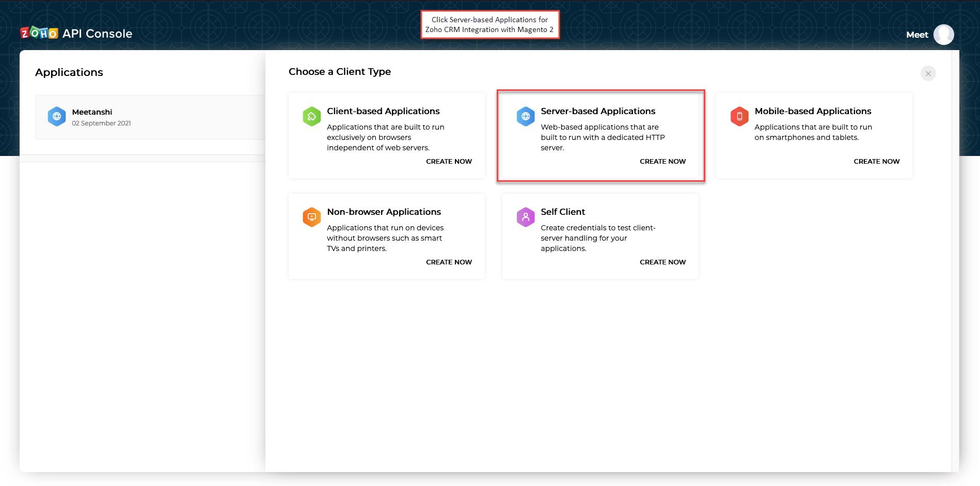
Task: Open the profile avatar in the top-right corner
Action: click(944, 35)
